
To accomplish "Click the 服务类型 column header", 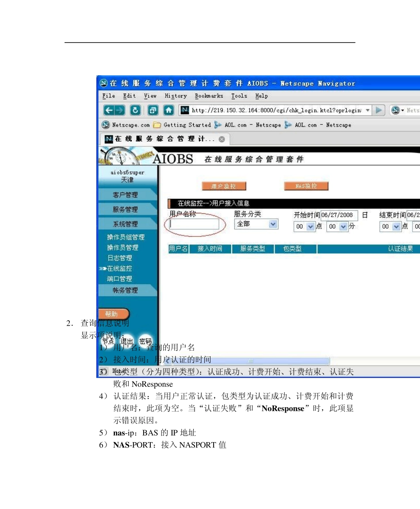I will tap(252, 249).
